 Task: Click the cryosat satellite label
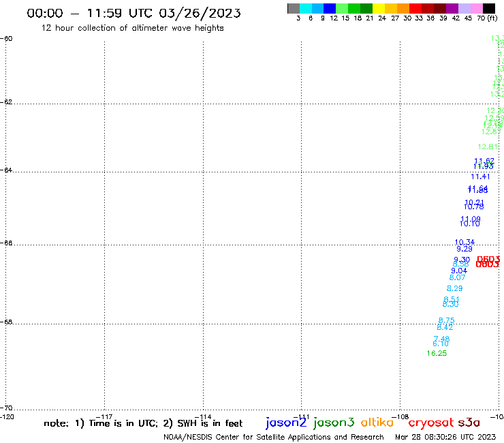click(431, 423)
